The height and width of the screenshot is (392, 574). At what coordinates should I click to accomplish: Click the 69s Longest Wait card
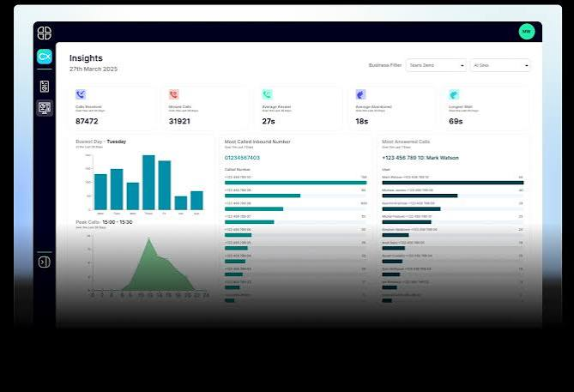pyautogui.click(x=486, y=109)
